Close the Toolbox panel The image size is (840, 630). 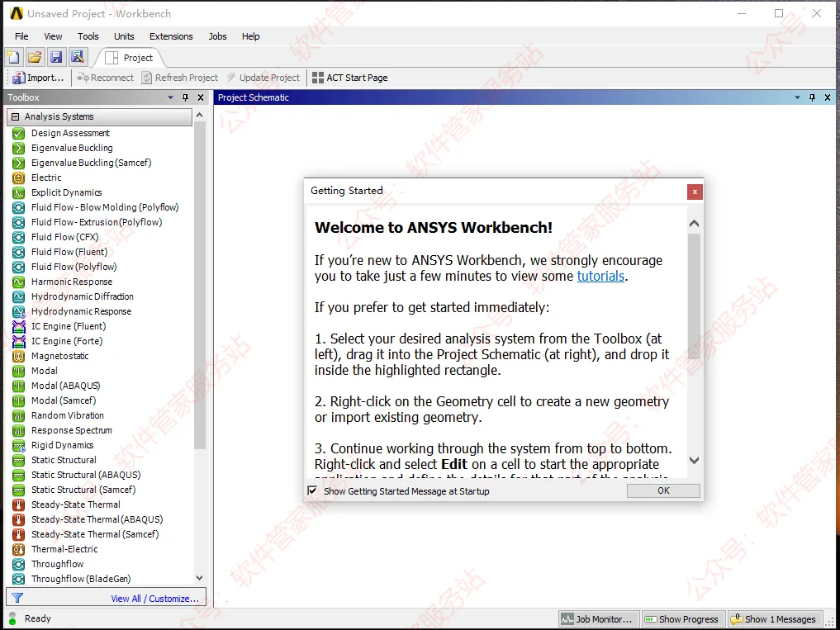point(201,97)
